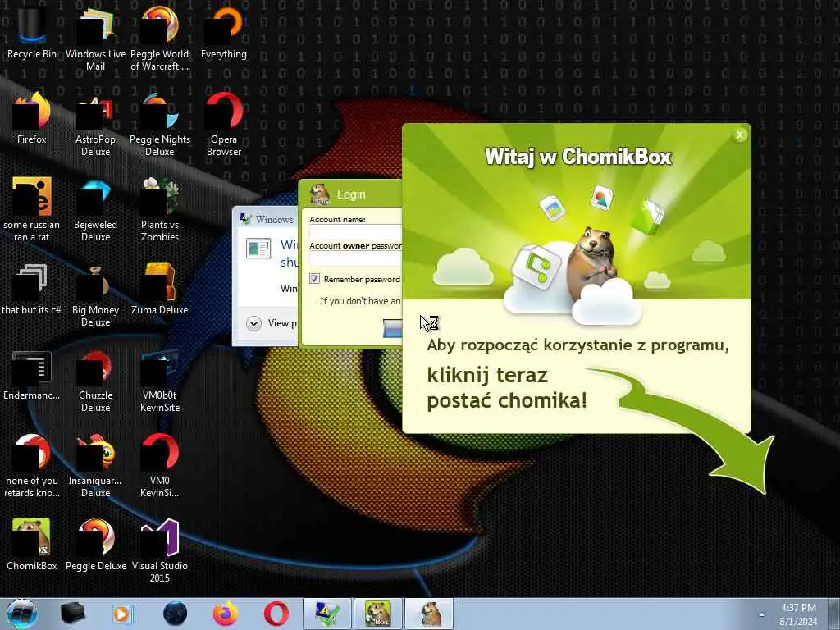Select Zuma Deluxe desktop icon

click(x=160, y=288)
